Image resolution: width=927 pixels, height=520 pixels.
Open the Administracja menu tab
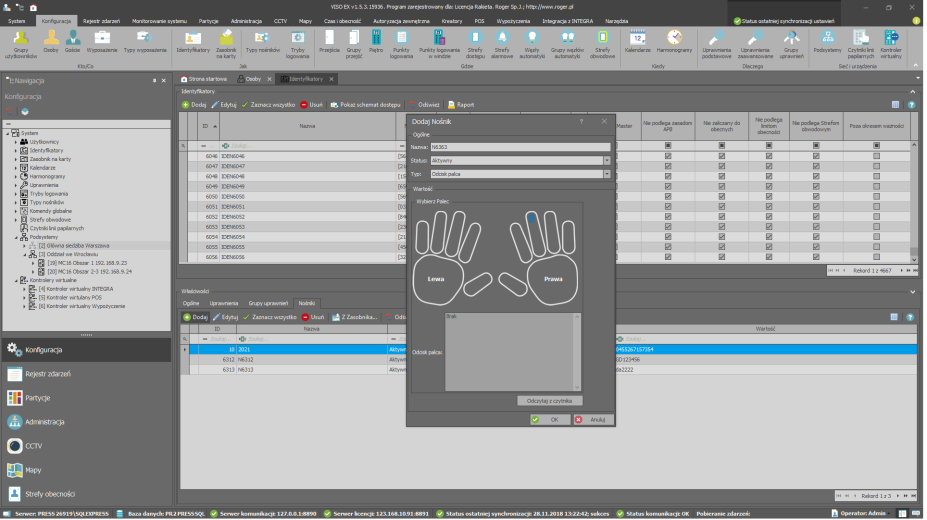point(246,19)
